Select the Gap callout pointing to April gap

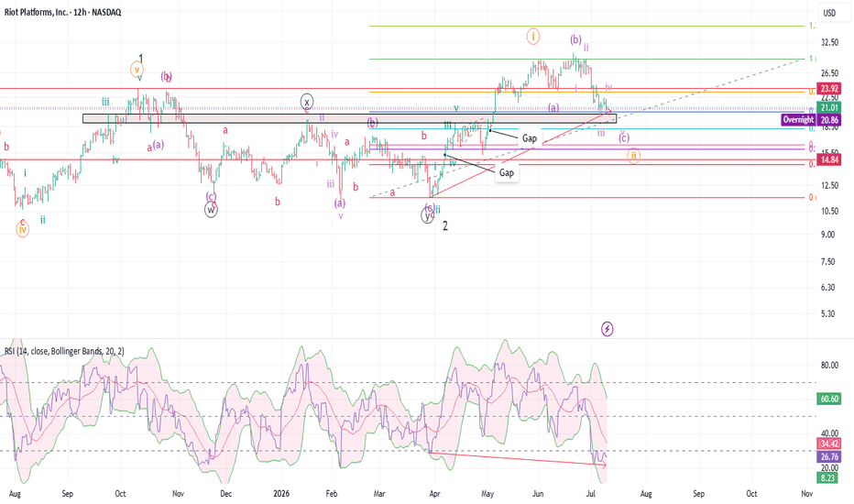tap(507, 172)
